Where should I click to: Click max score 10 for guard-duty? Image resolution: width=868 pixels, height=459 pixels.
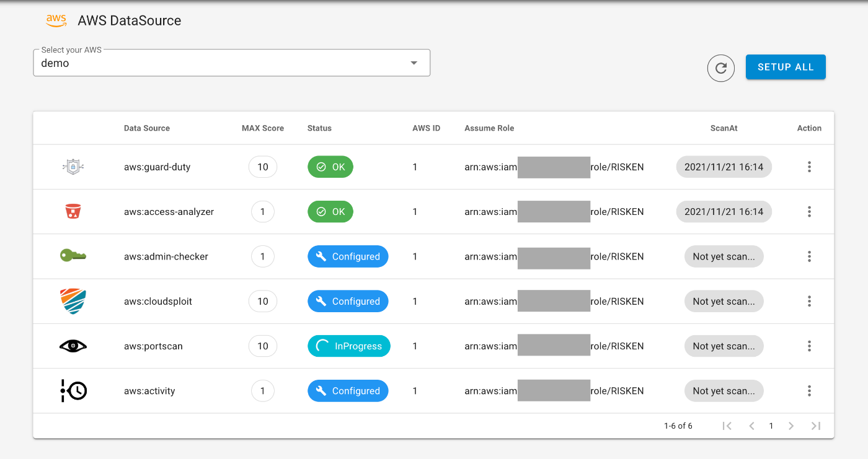point(263,167)
